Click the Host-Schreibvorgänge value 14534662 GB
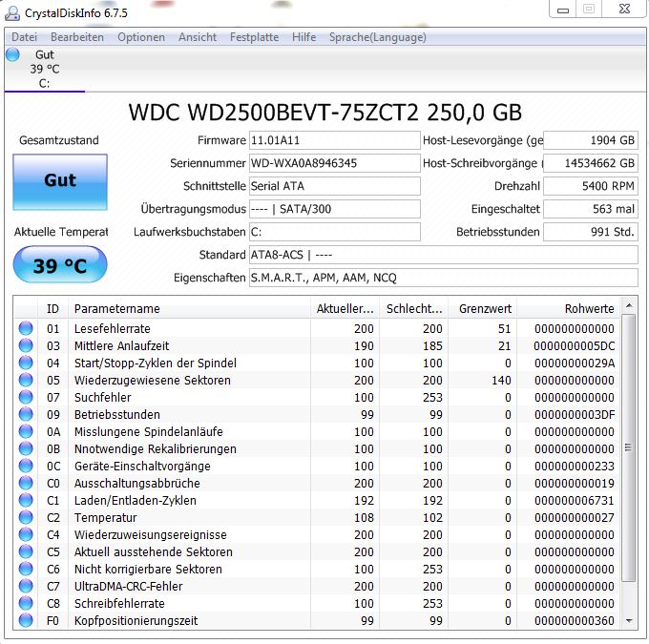This screenshot has width=649, height=644. [591, 163]
